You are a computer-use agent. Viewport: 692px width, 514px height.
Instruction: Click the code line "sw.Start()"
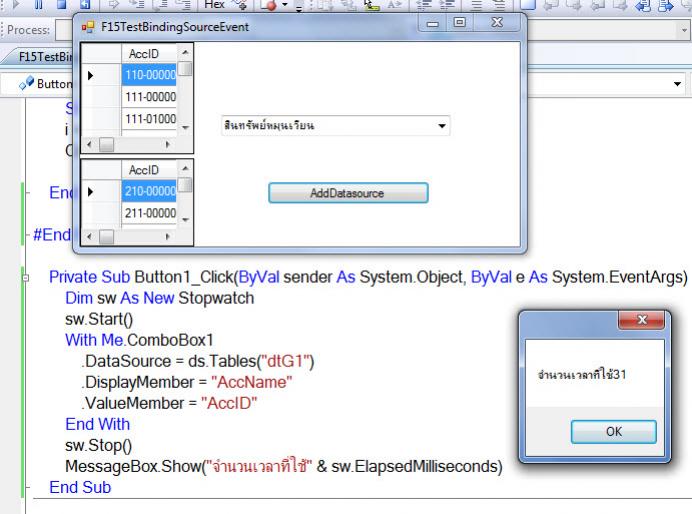point(99,319)
